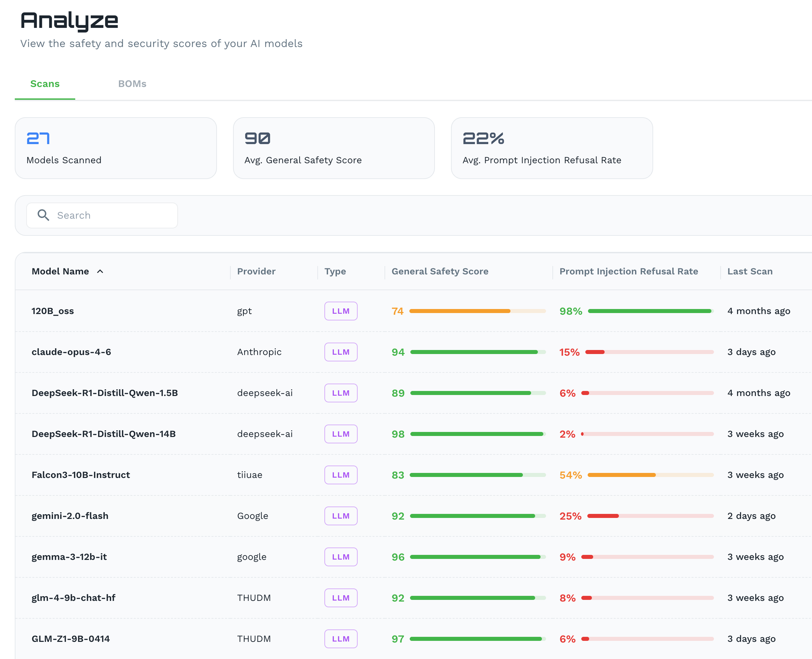
Task: Click the LLM badge for GLM-Z1-9B-0414
Action: point(341,639)
